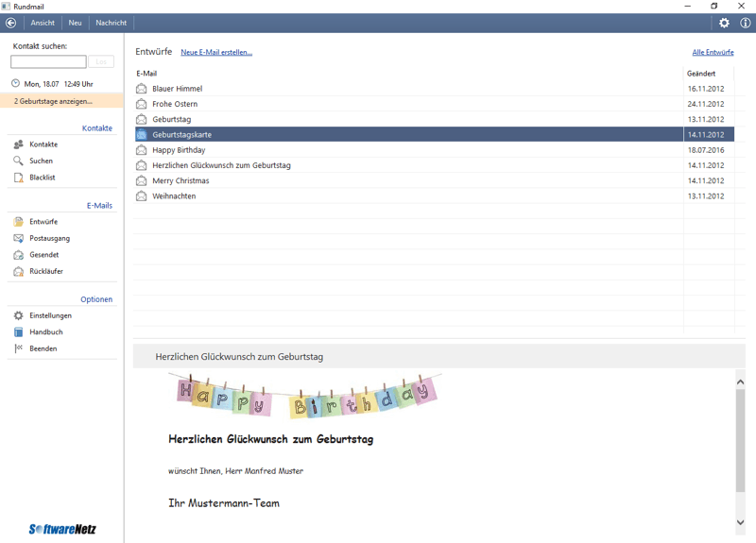Click the 'Neue E-Mail erstellen...' link
Screen dimensions: 756x543
pos(216,53)
